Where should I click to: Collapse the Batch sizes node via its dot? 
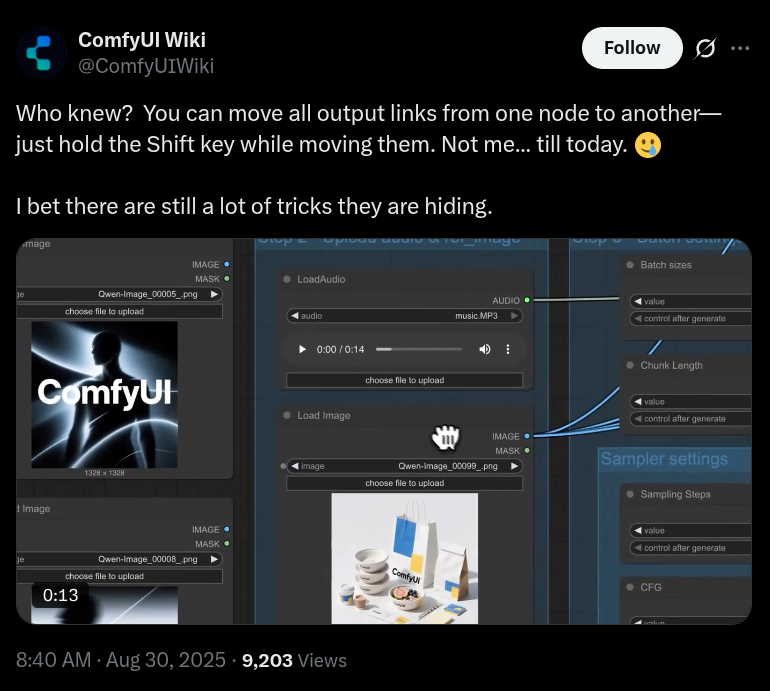tap(630, 265)
